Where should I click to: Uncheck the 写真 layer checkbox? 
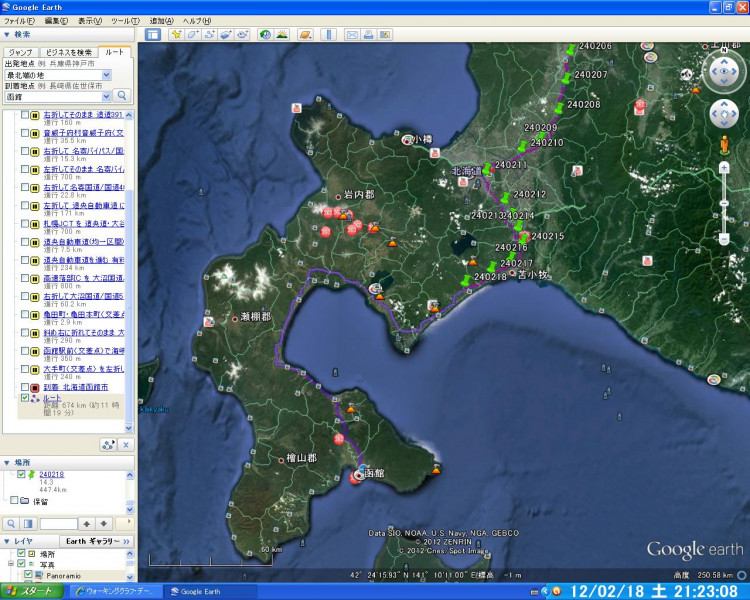[x=21, y=564]
